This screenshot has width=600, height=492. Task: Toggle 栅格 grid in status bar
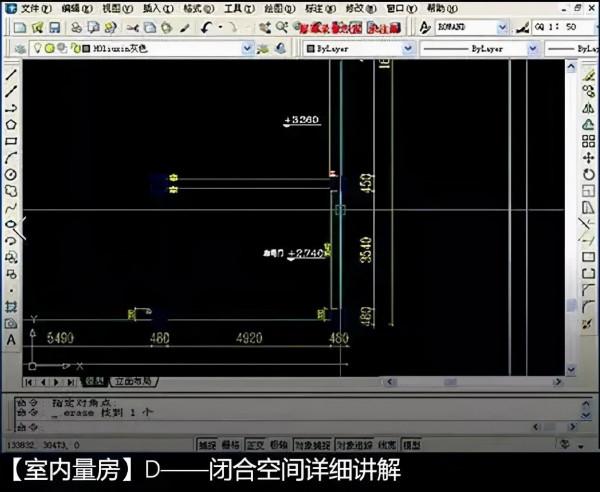coord(231,445)
